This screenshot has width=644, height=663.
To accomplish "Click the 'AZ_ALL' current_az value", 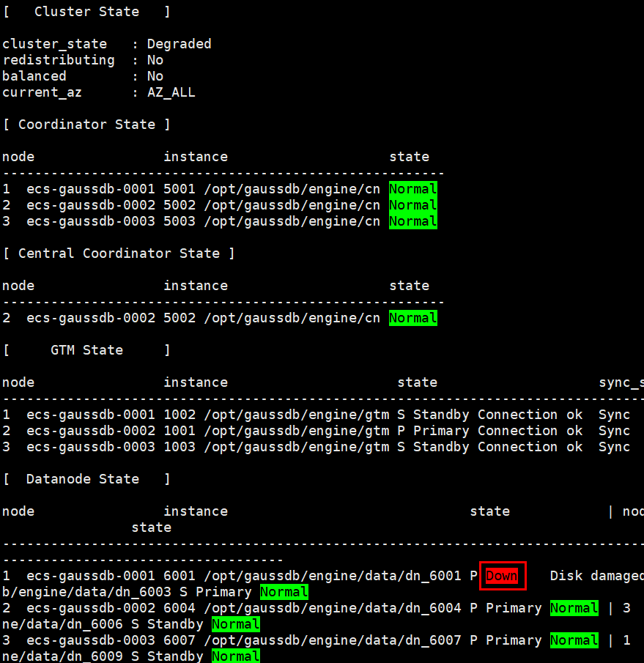I will (171, 92).
